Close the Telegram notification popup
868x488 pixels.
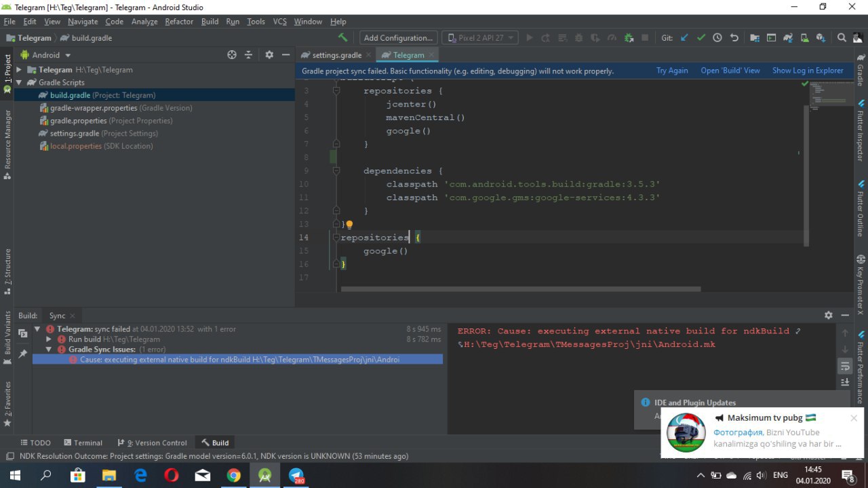point(854,418)
